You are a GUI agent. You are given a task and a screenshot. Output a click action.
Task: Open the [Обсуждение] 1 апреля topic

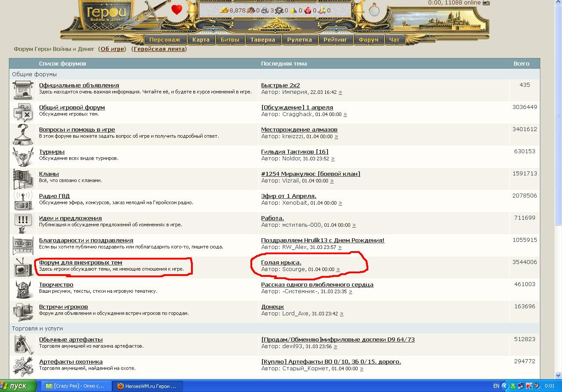(x=297, y=107)
